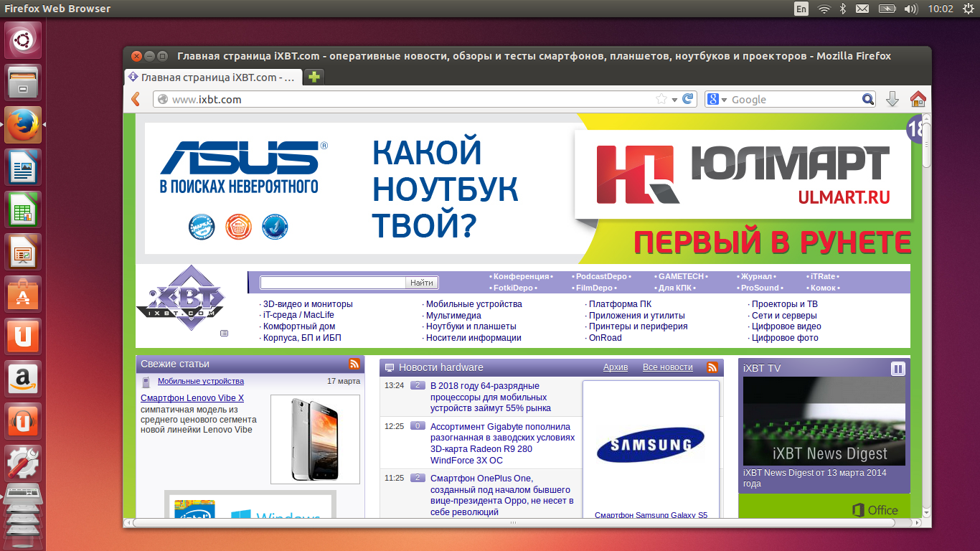Open the Amazon launcher icon

click(x=24, y=379)
